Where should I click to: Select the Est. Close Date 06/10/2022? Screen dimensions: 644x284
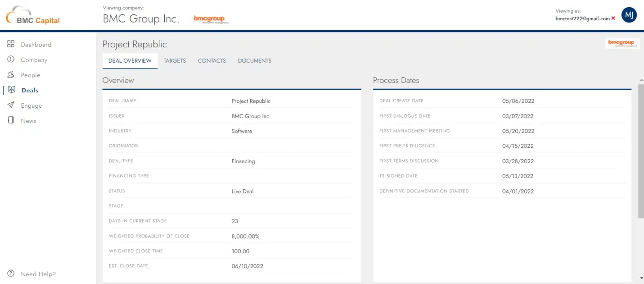point(248,266)
